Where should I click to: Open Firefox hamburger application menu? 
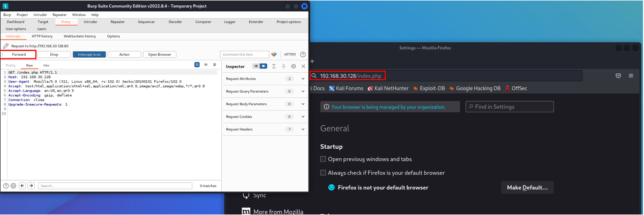(x=631, y=76)
